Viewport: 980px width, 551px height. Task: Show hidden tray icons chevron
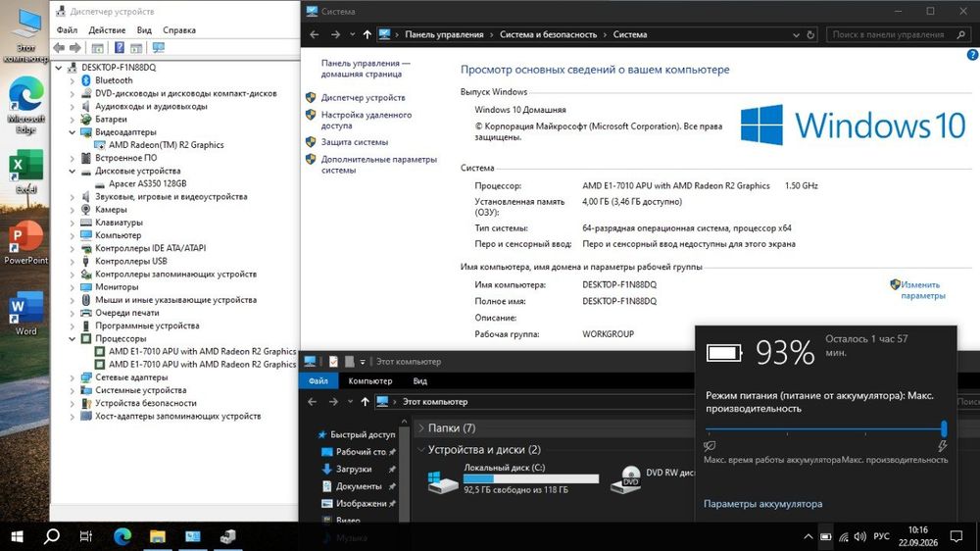pyautogui.click(x=808, y=536)
